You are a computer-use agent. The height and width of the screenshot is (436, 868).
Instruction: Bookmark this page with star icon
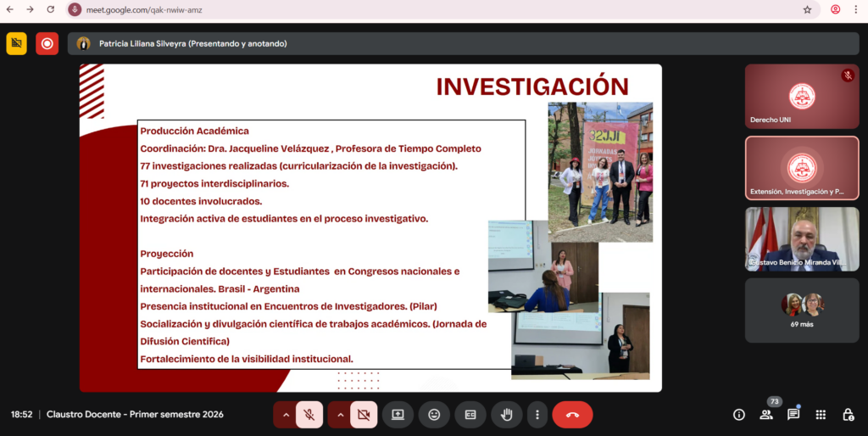point(807,9)
